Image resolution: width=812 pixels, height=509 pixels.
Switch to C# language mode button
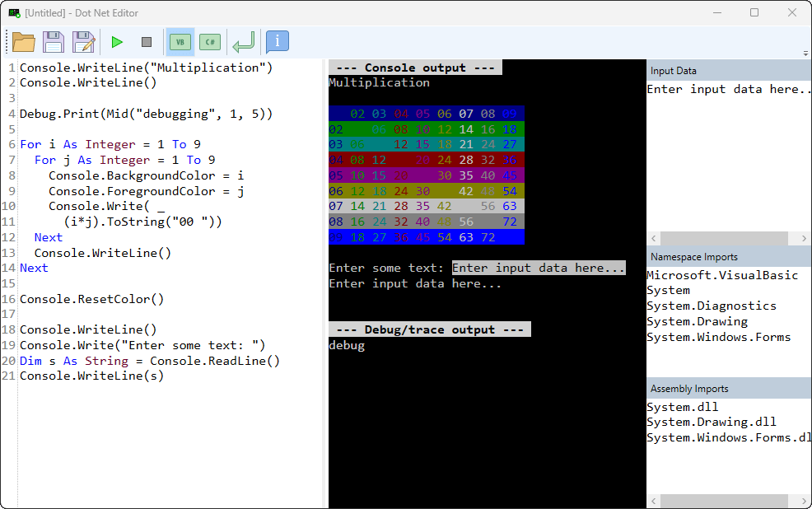tap(210, 42)
